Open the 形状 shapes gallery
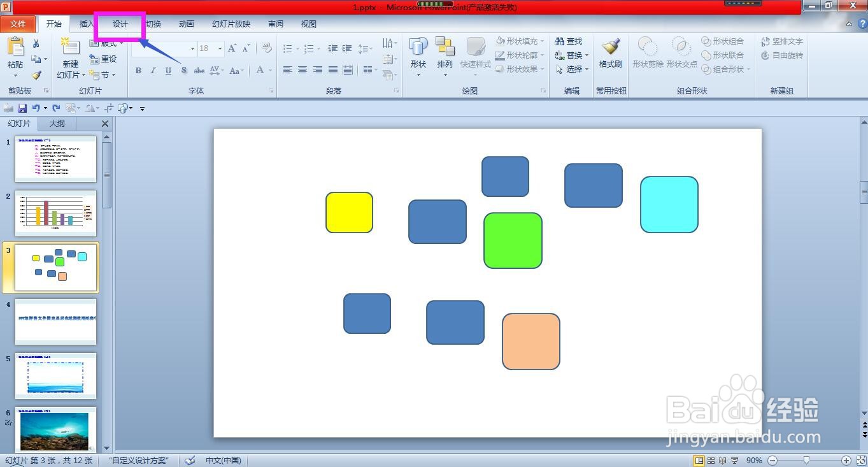The width and height of the screenshot is (868, 467). point(418,56)
